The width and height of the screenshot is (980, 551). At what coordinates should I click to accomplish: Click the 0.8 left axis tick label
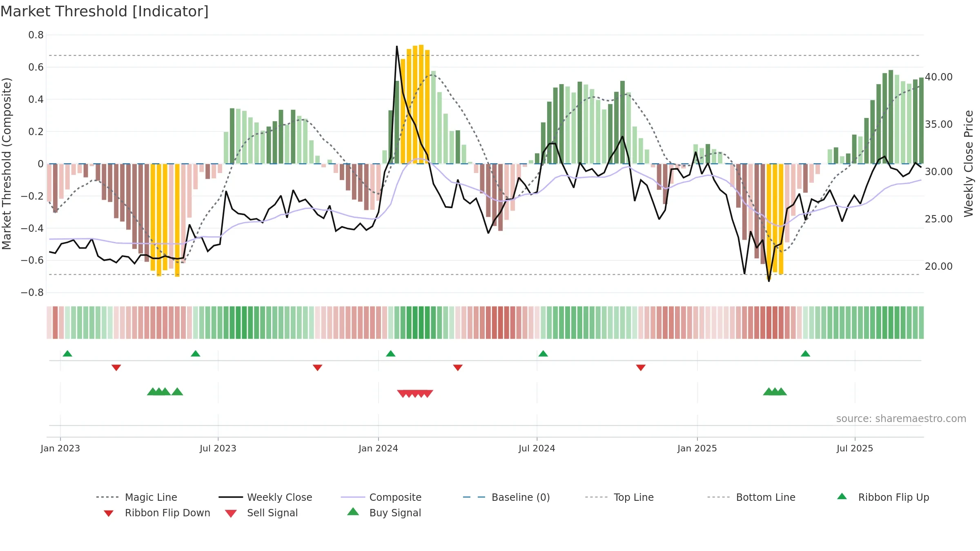(x=36, y=35)
